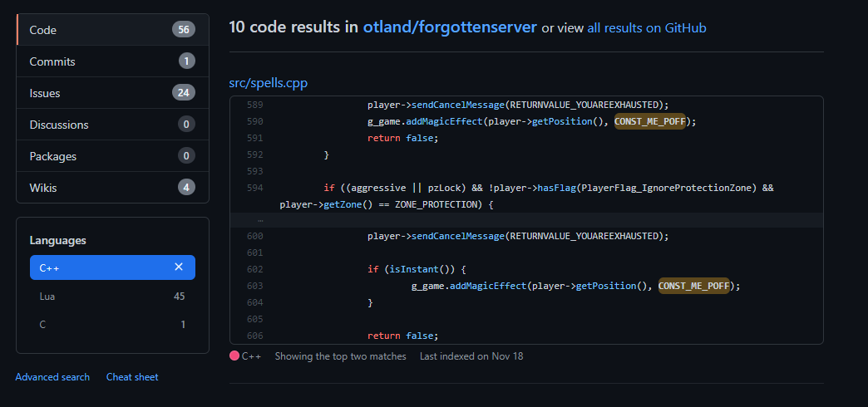The image size is (868, 407).
Task: Click line number 594 in code
Action: point(255,188)
